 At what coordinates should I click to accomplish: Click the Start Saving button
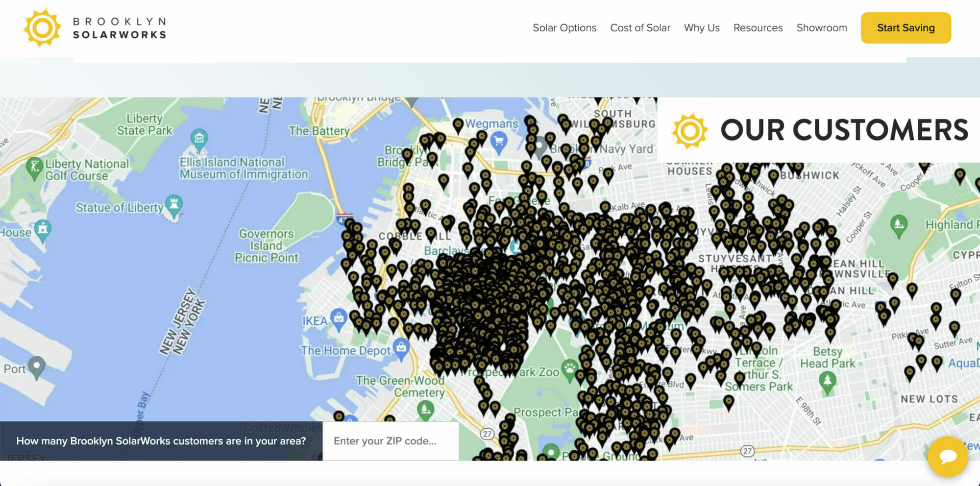pyautogui.click(x=906, y=28)
